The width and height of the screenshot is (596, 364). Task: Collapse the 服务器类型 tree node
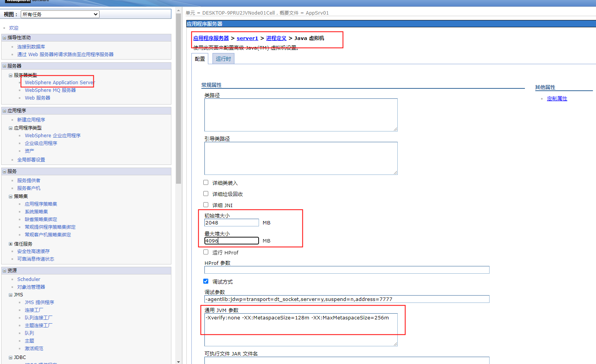[x=11, y=75]
